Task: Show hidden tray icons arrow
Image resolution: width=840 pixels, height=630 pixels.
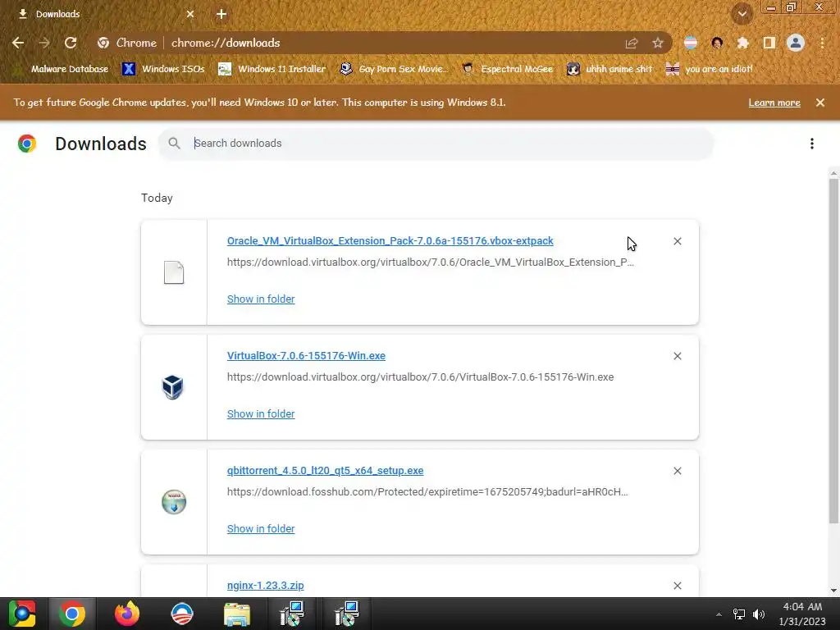Action: [719, 614]
